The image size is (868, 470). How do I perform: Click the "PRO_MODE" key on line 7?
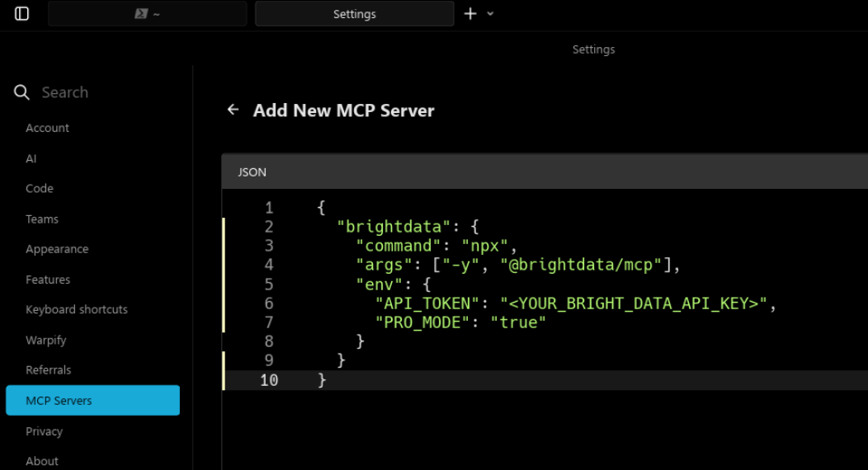tap(423, 323)
